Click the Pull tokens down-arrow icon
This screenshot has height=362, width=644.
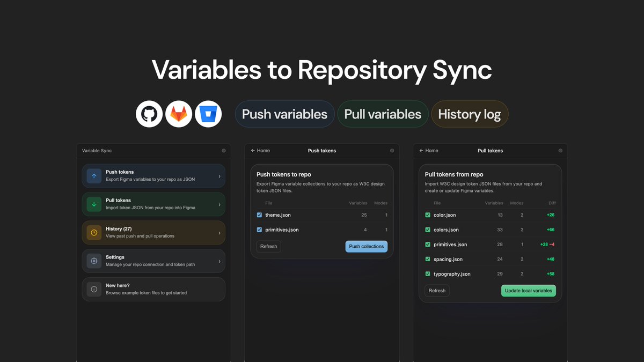[x=94, y=204]
